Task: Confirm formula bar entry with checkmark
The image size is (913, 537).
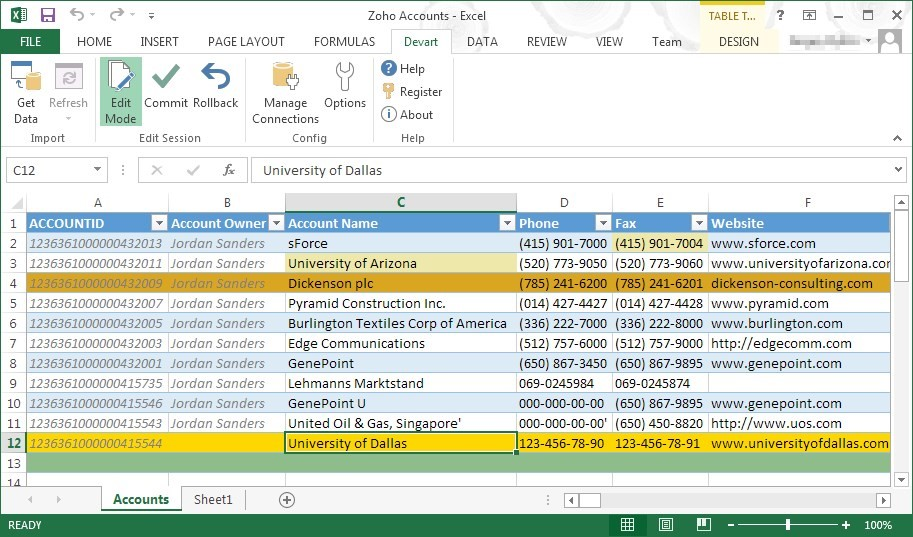Action: 193,170
